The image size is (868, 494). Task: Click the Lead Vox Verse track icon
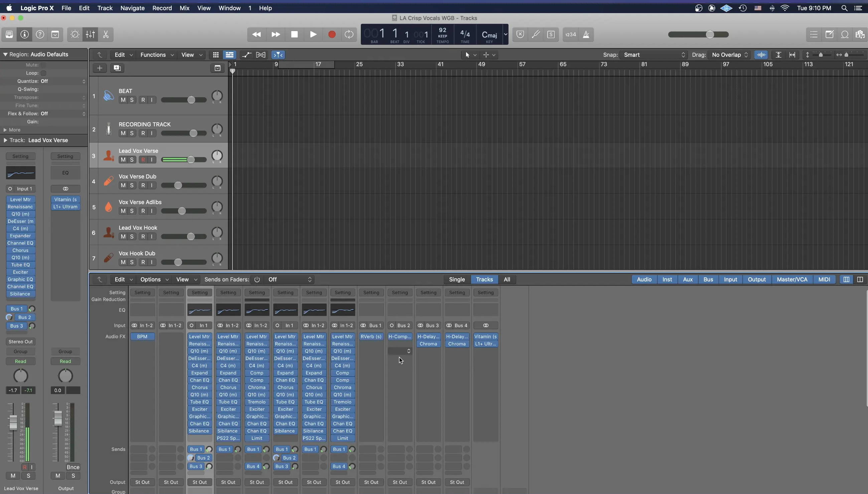pyautogui.click(x=109, y=155)
